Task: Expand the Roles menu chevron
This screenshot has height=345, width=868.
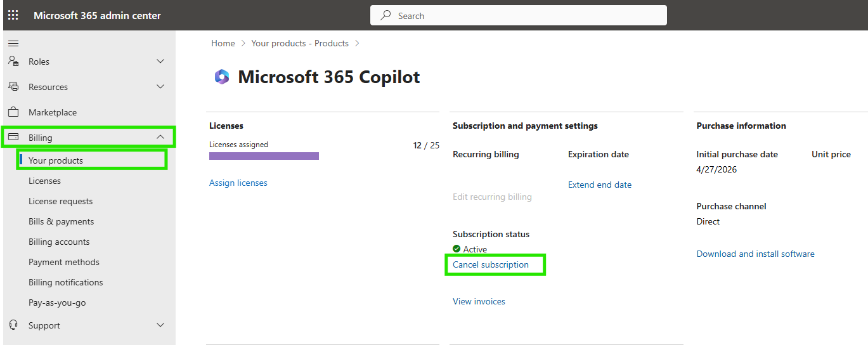Action: pyautogui.click(x=160, y=62)
